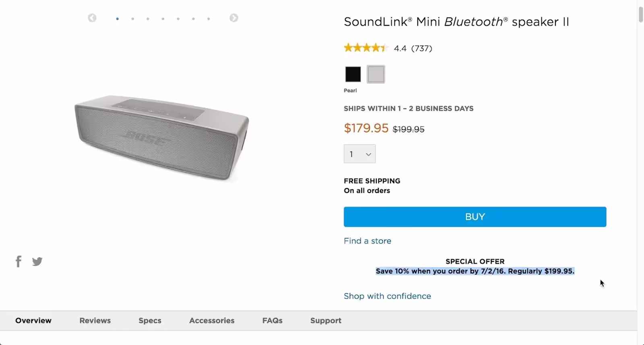Click the next image arrow in carousel
The height and width of the screenshot is (345, 644).
point(234,18)
